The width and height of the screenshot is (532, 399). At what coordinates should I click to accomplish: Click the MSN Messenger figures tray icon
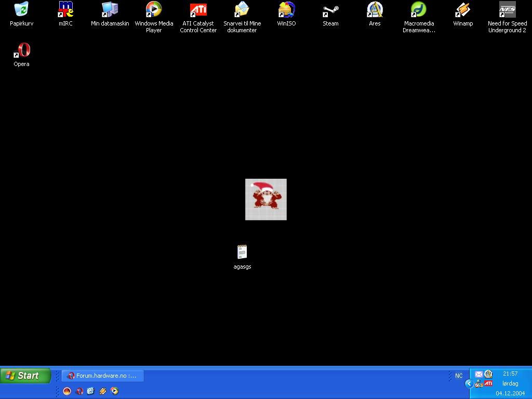tap(478, 384)
